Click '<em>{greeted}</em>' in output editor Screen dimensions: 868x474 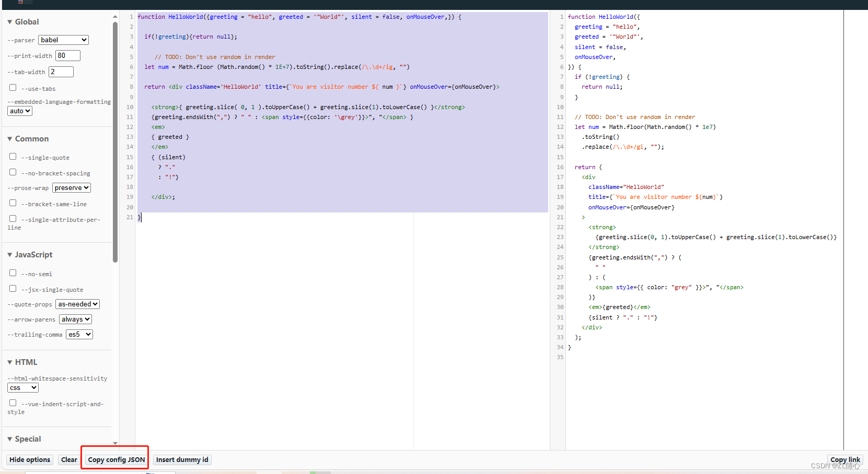[619, 307]
